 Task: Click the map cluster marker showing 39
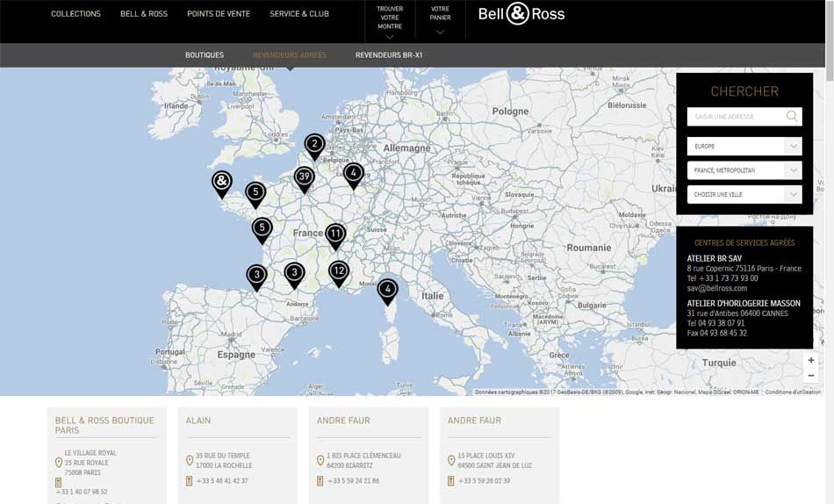304,177
